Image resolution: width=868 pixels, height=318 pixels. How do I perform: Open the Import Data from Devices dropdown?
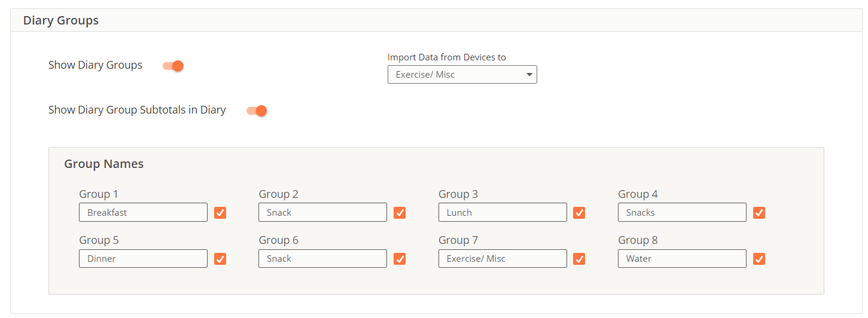coord(462,75)
